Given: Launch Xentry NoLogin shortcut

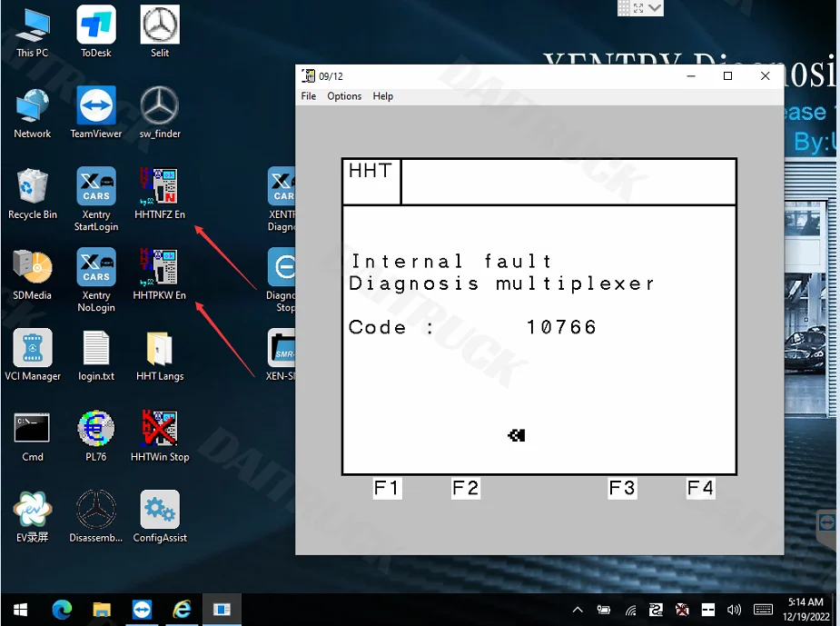Looking at the screenshot, I should tap(96, 281).
